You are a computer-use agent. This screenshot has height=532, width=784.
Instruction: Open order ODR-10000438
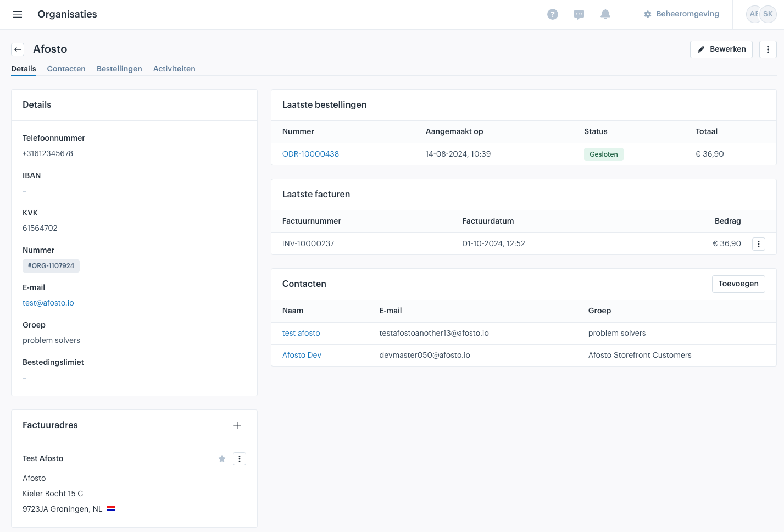pyautogui.click(x=310, y=154)
